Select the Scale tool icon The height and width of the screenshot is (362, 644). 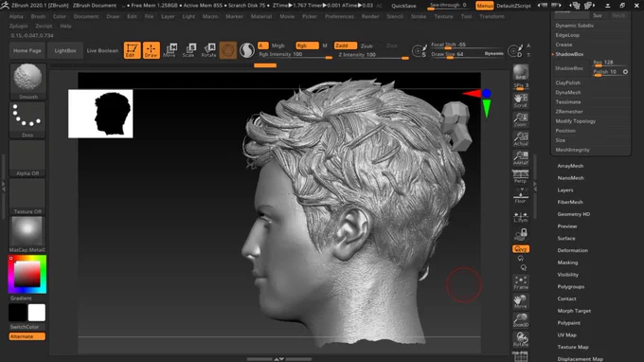click(188, 50)
